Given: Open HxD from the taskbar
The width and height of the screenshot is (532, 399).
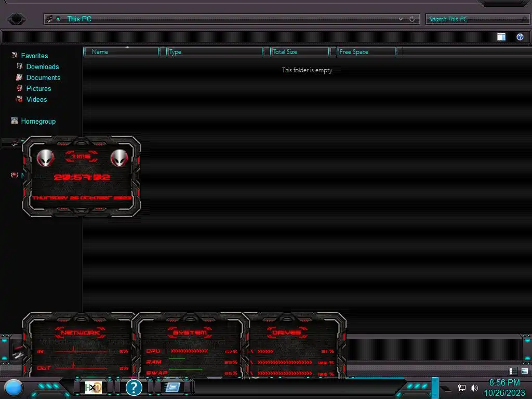Looking at the screenshot, I should coord(94,388).
